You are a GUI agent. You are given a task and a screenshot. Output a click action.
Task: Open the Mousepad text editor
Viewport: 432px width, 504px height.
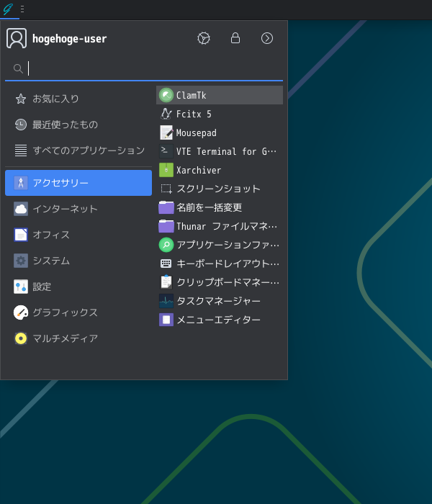[x=220, y=132]
